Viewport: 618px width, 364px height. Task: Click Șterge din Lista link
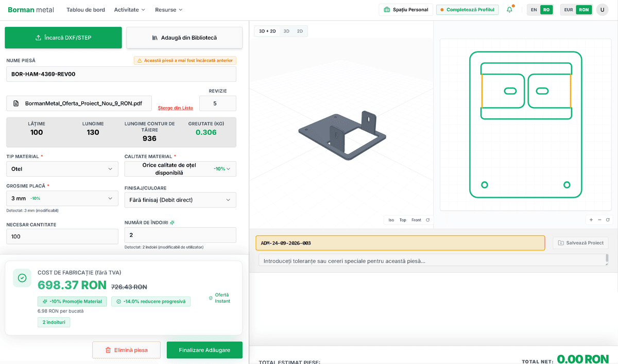point(176,108)
